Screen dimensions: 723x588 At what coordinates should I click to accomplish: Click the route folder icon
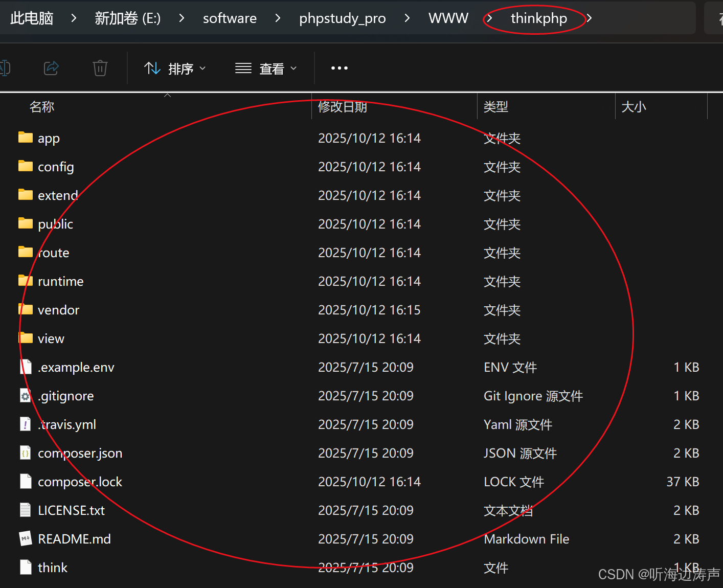pyautogui.click(x=26, y=252)
